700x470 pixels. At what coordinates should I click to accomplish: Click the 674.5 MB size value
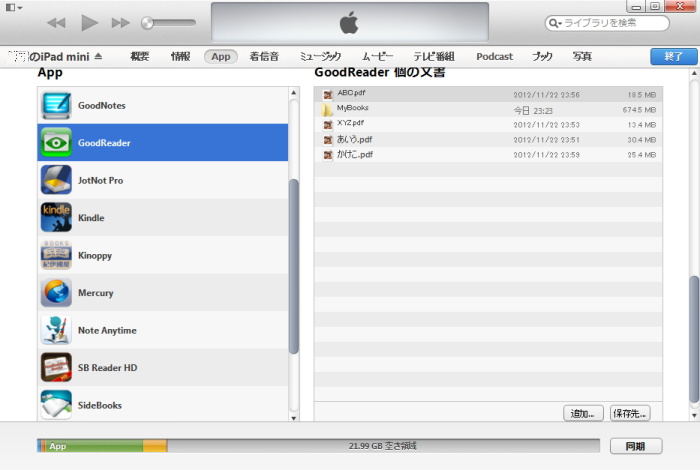639,110
